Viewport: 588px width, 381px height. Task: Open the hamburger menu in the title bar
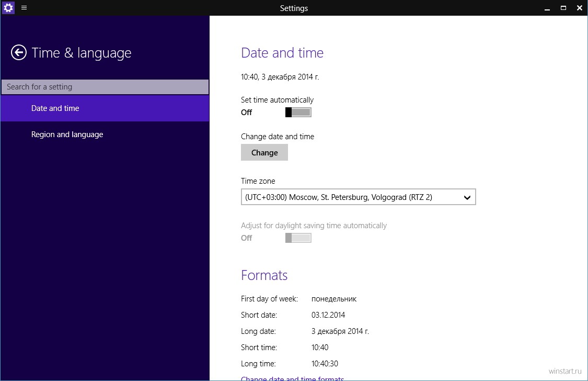click(x=24, y=7)
